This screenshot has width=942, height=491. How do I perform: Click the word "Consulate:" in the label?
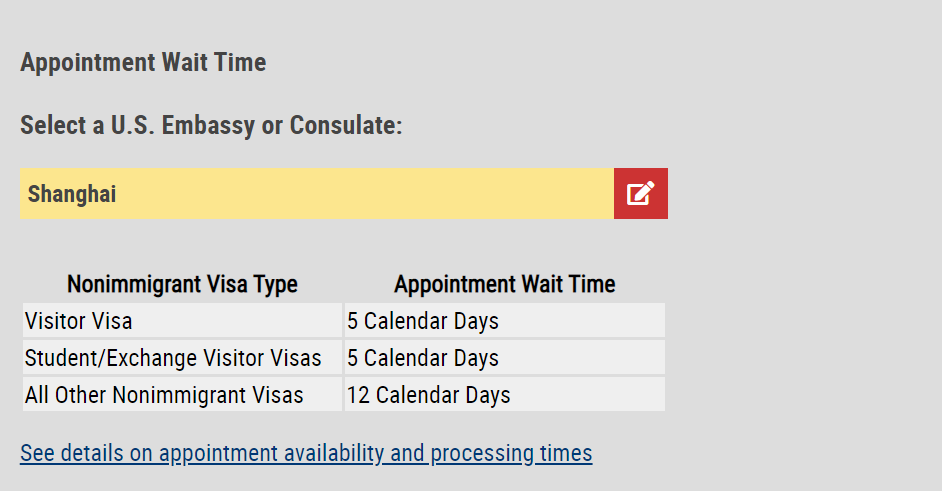[x=346, y=126]
